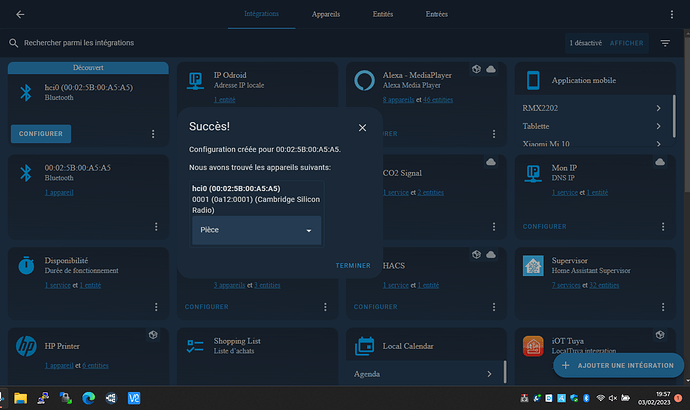
Task: Switch to the Appareils tab
Action: (326, 14)
